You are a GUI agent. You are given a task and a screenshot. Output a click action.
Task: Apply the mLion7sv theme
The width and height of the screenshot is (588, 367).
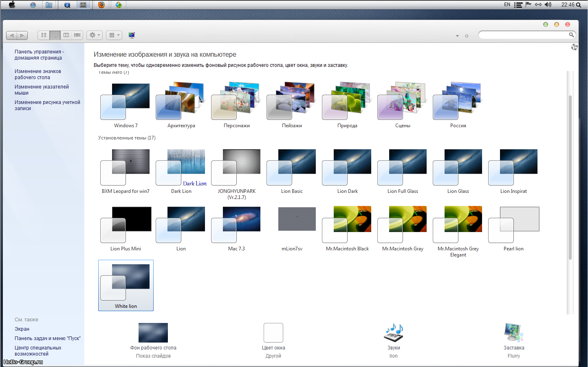292,229
